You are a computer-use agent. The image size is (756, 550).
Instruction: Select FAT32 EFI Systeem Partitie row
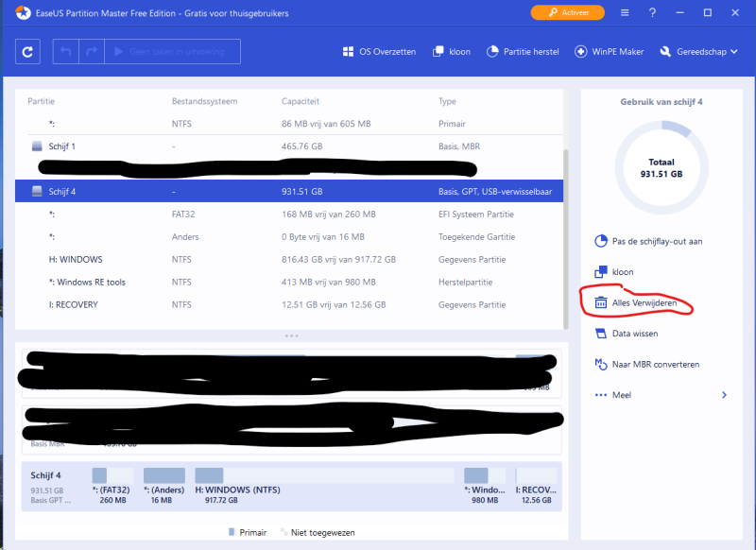point(289,214)
